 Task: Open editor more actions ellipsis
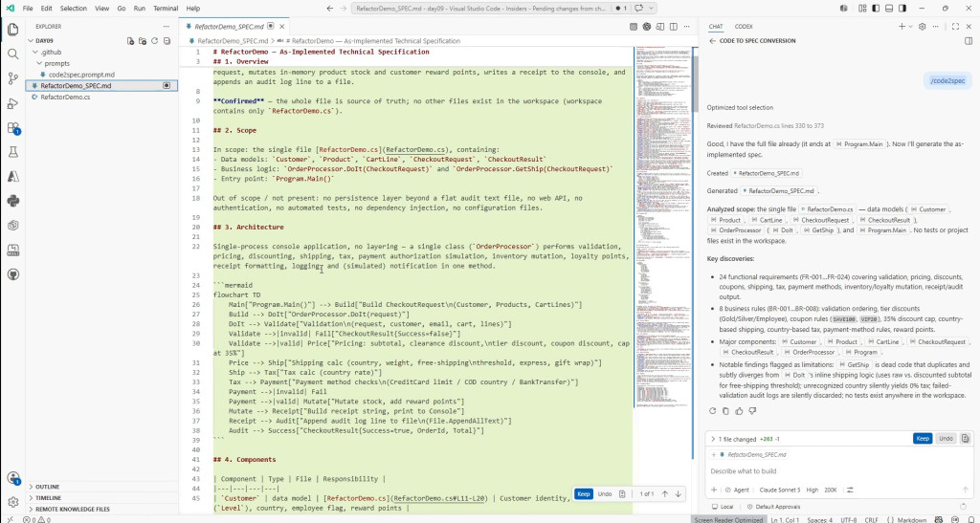click(x=686, y=27)
